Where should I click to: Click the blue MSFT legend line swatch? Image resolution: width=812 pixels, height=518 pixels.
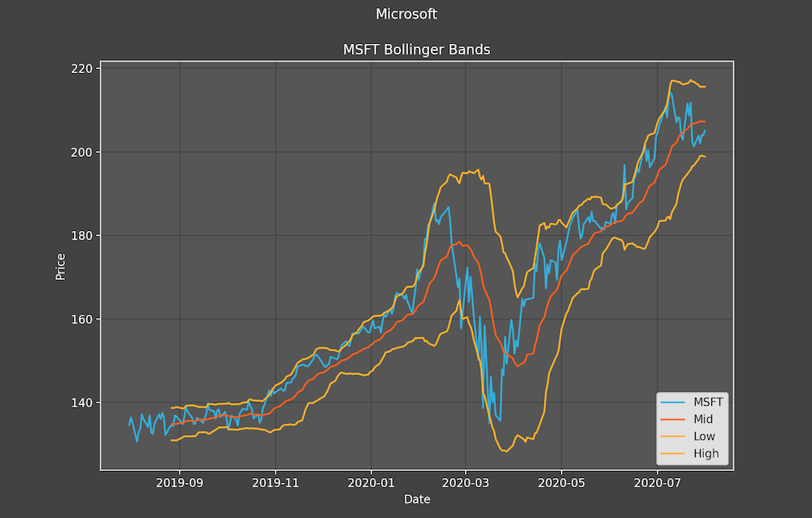(x=673, y=403)
